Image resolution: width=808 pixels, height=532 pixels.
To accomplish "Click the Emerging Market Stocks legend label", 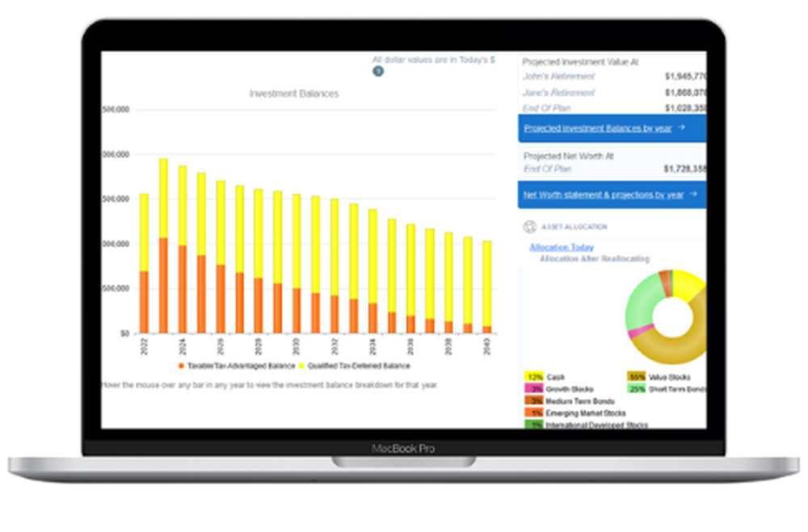I will click(586, 413).
